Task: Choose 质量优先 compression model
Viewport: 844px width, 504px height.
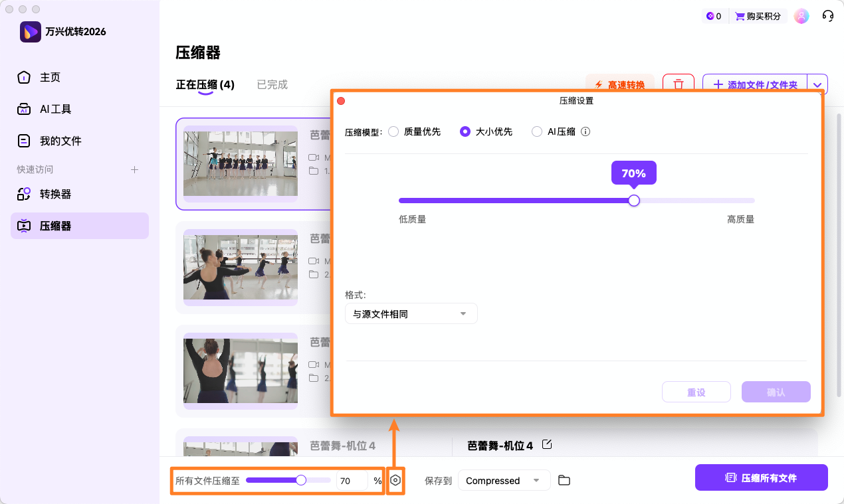Action: coord(393,131)
